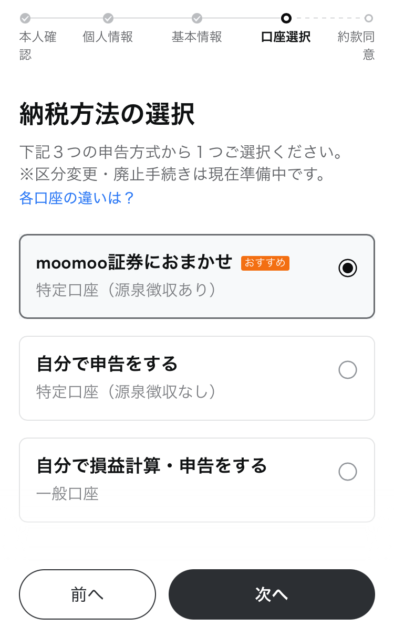Click the 本人確認 completed step checkmark
This screenshot has width=394, height=628.
(x=25, y=18)
